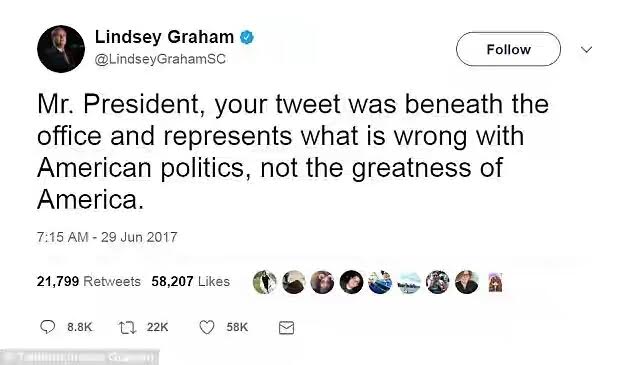This screenshot has width=634, height=365.
Task: Open the @LindseyGrahamSC handle link
Action: 160,59
